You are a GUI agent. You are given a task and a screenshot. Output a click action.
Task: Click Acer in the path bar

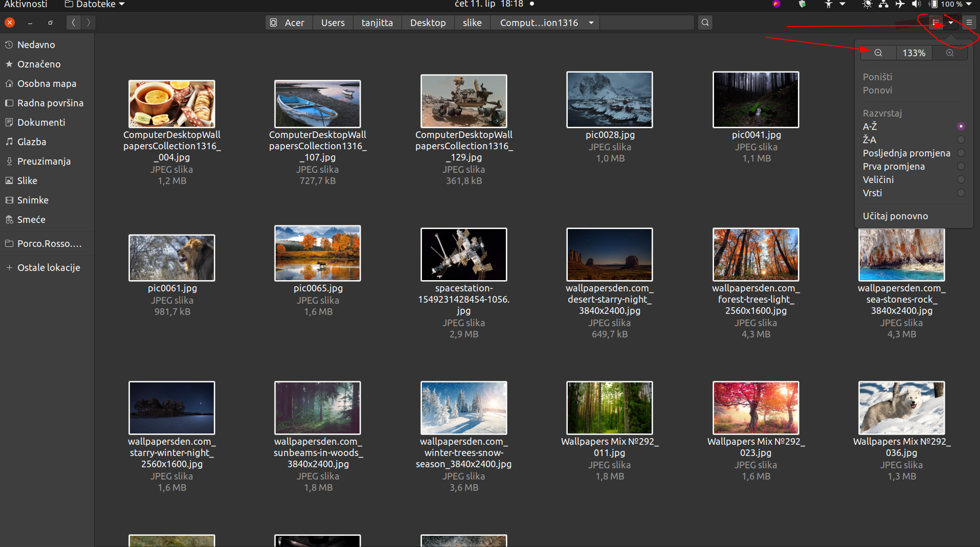(289, 22)
